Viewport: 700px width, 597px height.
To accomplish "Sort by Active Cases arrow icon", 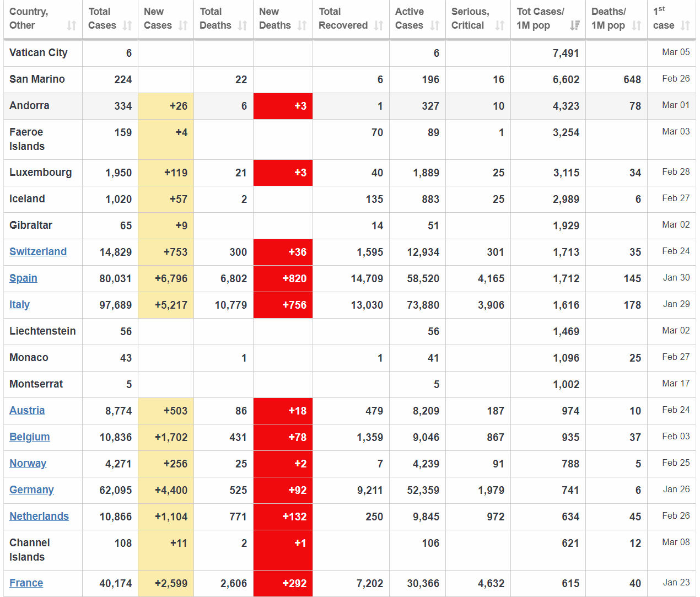I will (x=435, y=25).
